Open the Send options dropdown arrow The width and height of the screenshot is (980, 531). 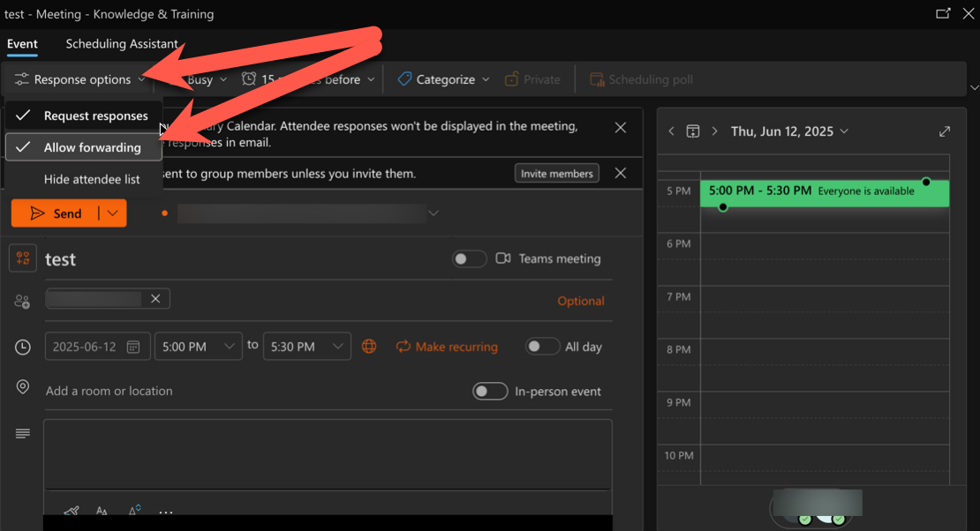pos(112,213)
